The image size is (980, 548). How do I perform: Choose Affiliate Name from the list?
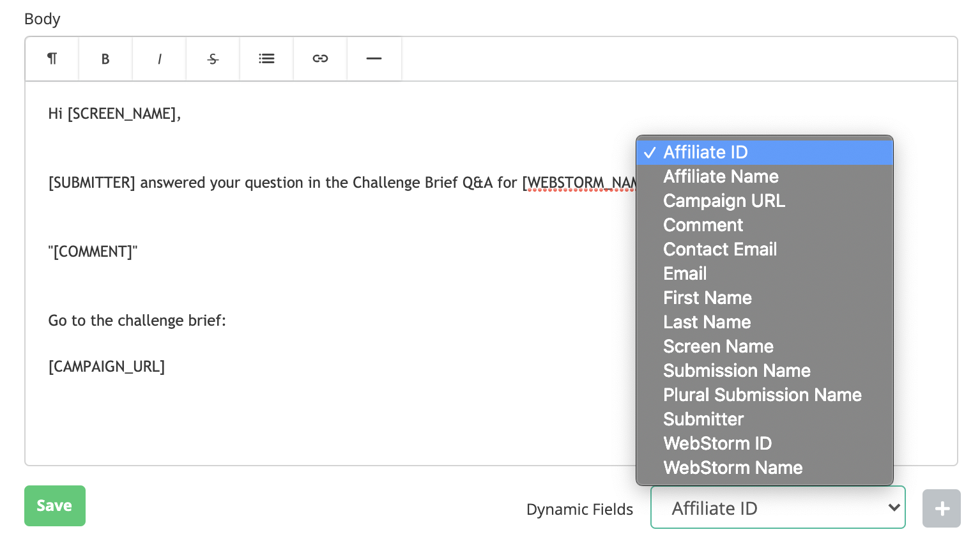coord(765,176)
